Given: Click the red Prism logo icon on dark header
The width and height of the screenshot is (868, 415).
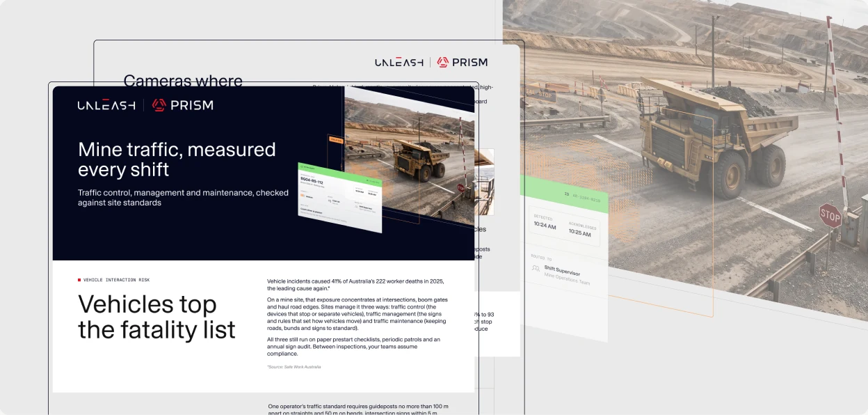Looking at the screenshot, I should coord(159,105).
